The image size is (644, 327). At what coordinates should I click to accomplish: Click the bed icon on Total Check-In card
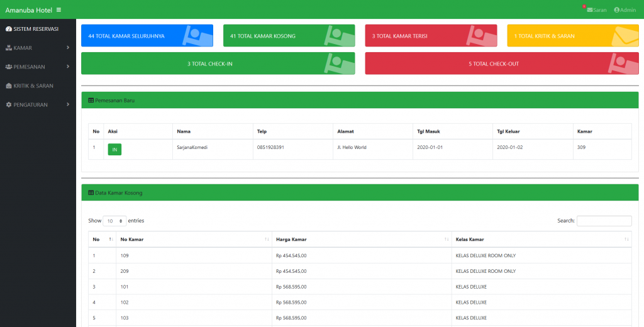pos(339,64)
